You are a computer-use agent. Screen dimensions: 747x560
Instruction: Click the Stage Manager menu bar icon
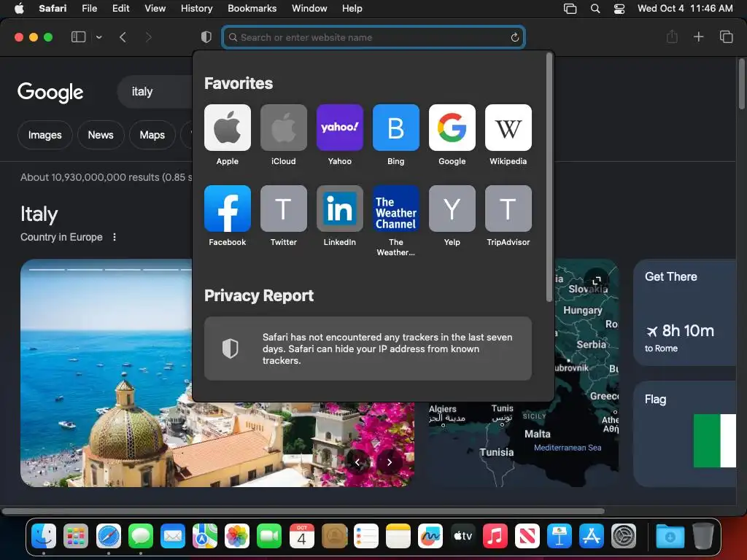point(570,8)
